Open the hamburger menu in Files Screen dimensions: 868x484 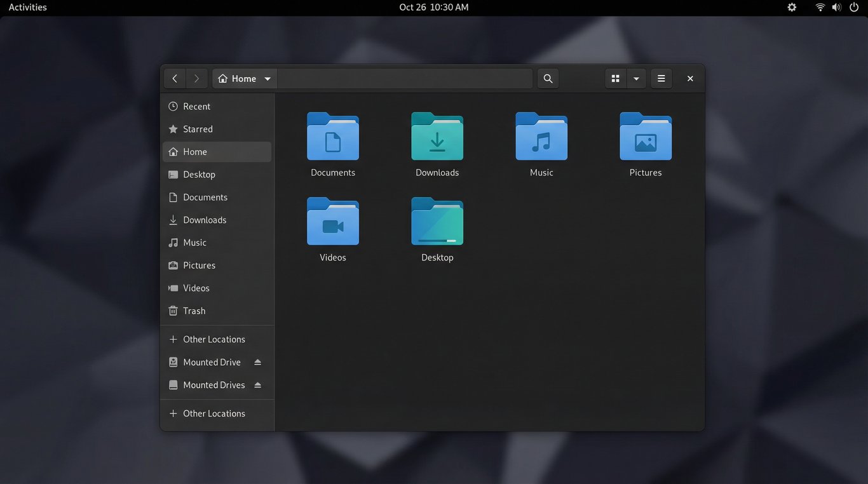click(x=661, y=78)
